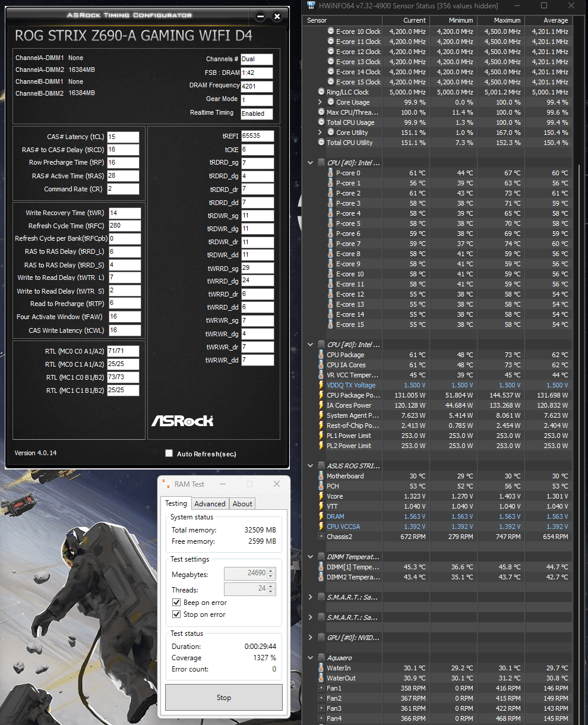Screen dimensions: 588x725
Task: Click the tWRRD_sg value field
Action: 258,267
